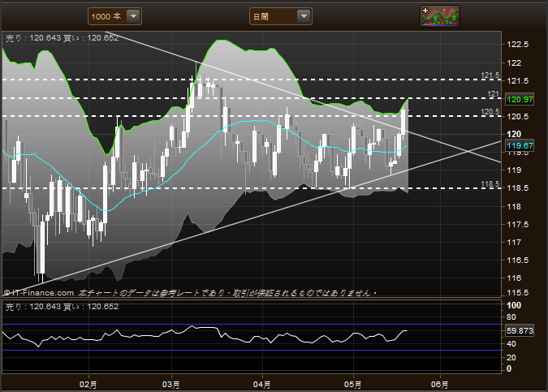The width and height of the screenshot is (548, 392).
Task: Click the 02月 date axis label
Action: click(x=88, y=385)
